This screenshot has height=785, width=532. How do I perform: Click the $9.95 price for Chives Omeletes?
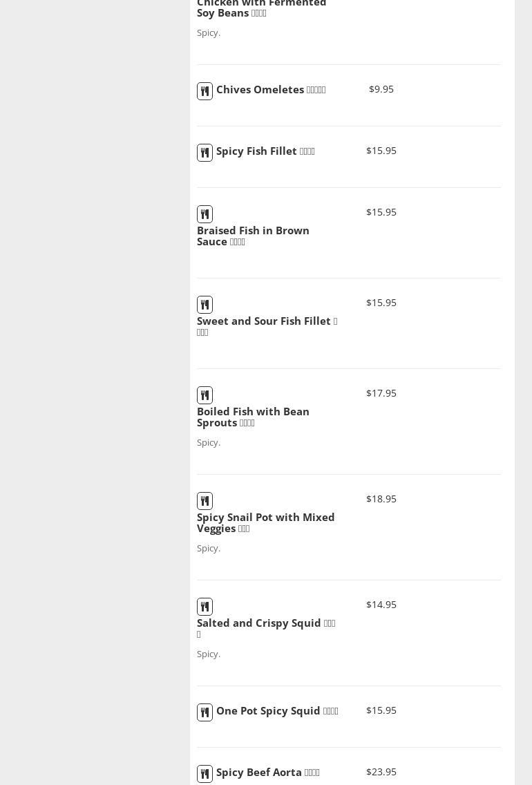pos(381,89)
